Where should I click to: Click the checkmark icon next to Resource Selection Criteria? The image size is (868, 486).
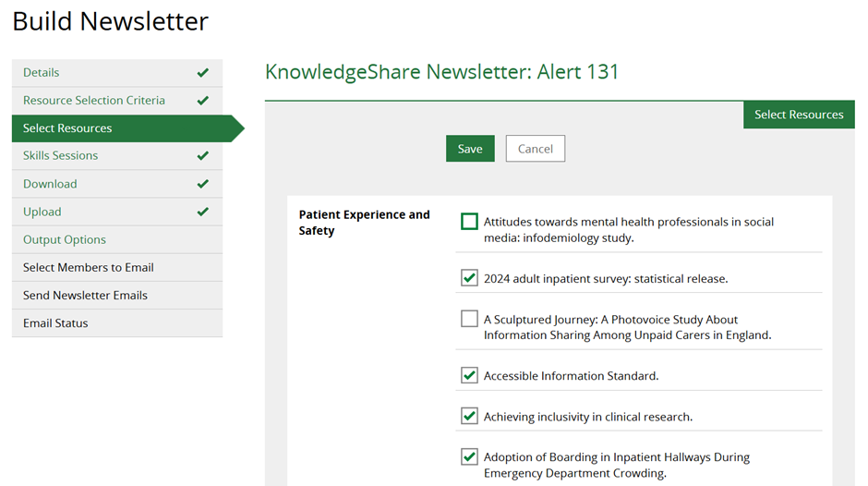203,101
